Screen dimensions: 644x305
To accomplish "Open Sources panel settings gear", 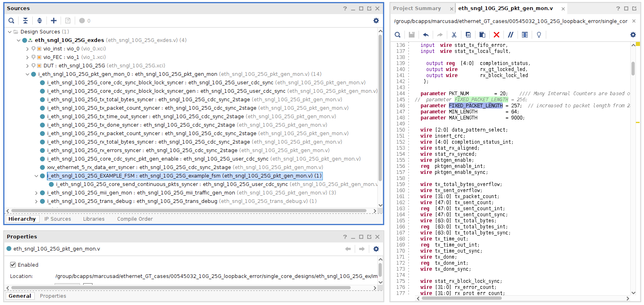I will (x=376, y=21).
